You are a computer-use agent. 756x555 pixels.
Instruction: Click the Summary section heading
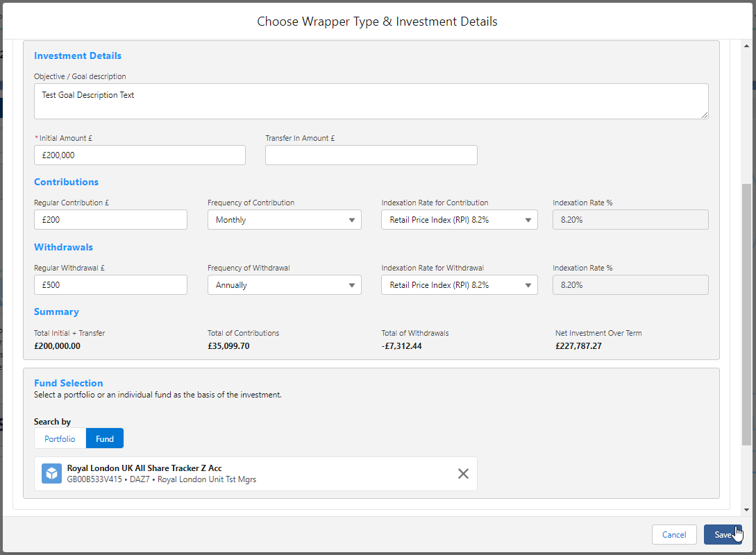pyautogui.click(x=56, y=311)
